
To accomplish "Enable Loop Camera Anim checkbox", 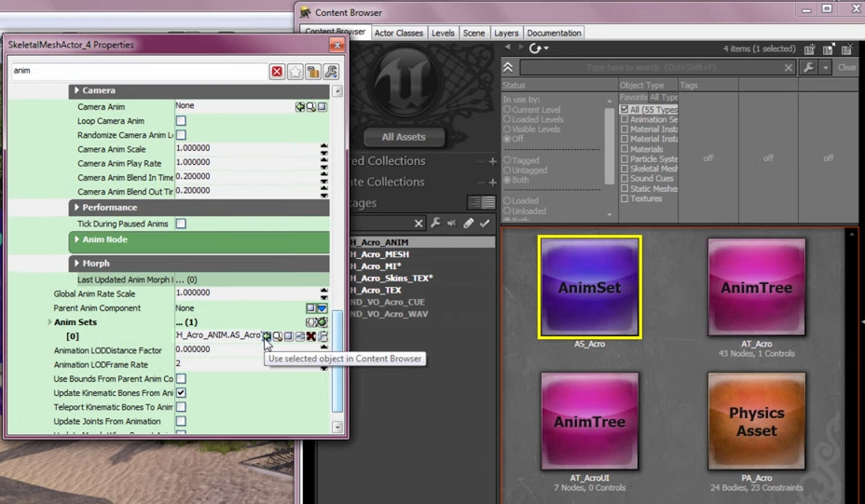I will pyautogui.click(x=181, y=121).
